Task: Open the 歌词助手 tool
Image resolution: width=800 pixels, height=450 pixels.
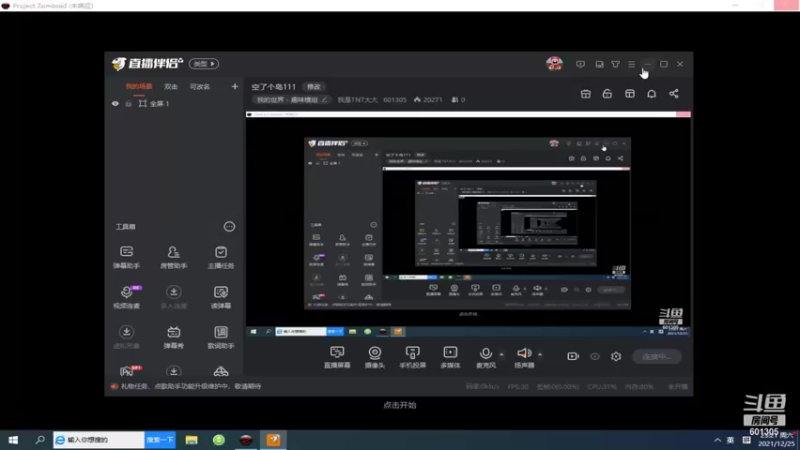Action: (x=220, y=337)
